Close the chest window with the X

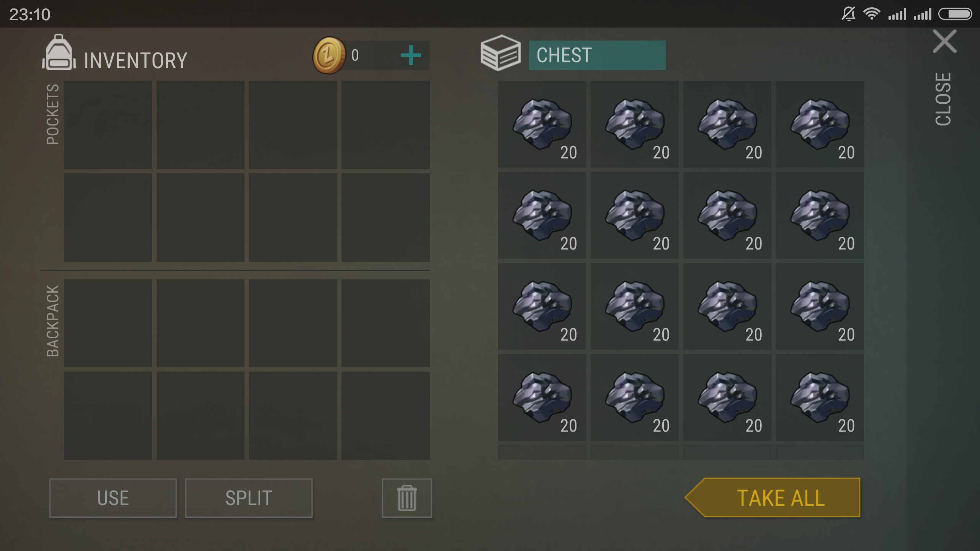[x=944, y=41]
